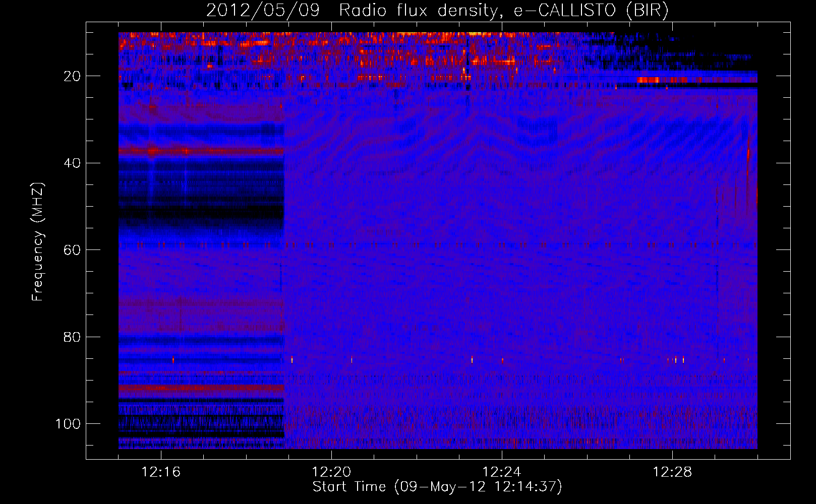Click the 60 MHz frequency tick label
816x504 pixels.
point(72,250)
